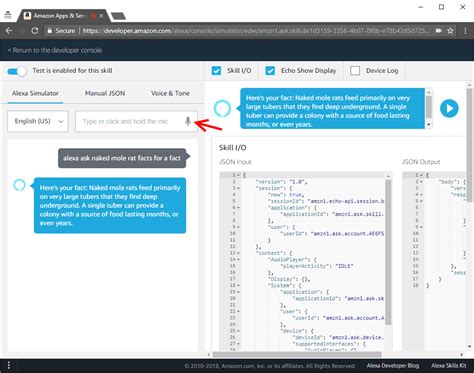Select the Amazon Apps & Services browser tab
Screen dimensions: 474x373
pos(62,16)
